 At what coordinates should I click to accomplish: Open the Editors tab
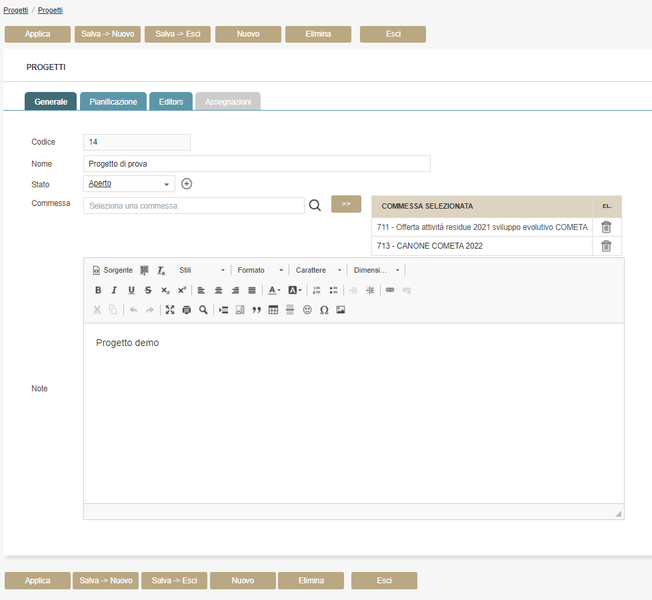tap(171, 102)
